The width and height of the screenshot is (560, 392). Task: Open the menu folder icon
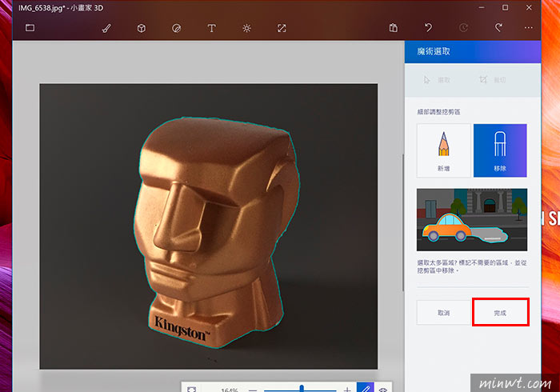pos(30,27)
